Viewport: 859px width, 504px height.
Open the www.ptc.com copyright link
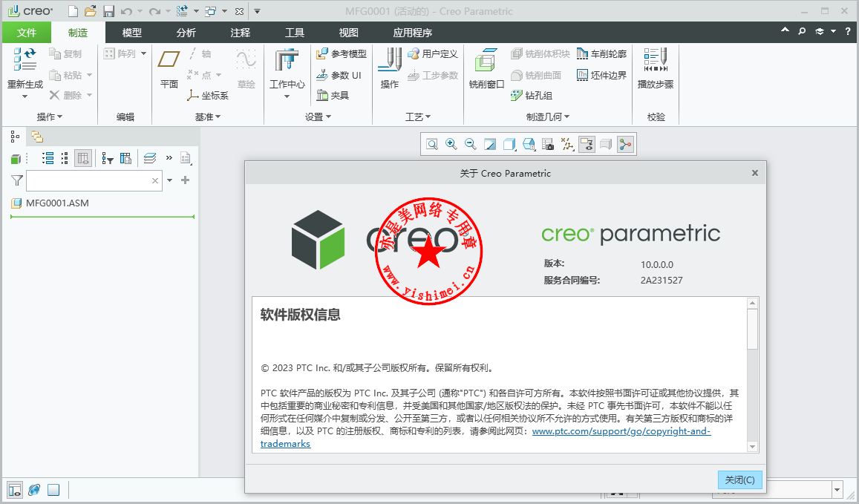coord(621,431)
